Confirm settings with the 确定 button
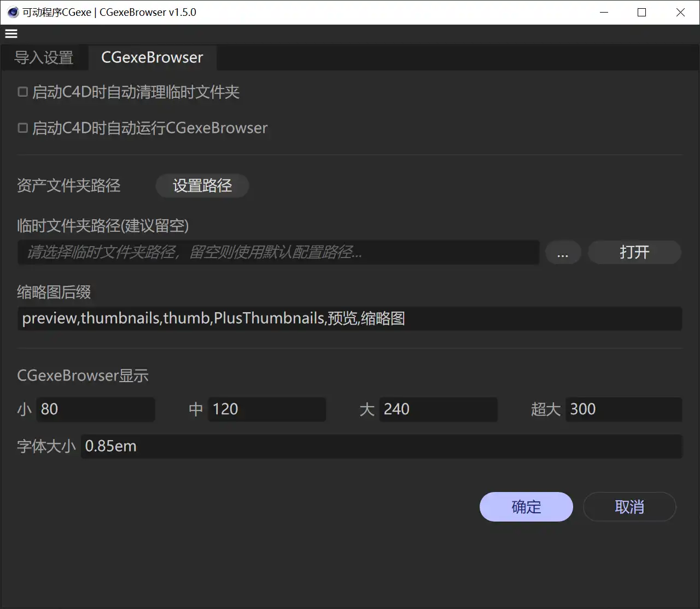This screenshot has height=609, width=700. [x=526, y=507]
